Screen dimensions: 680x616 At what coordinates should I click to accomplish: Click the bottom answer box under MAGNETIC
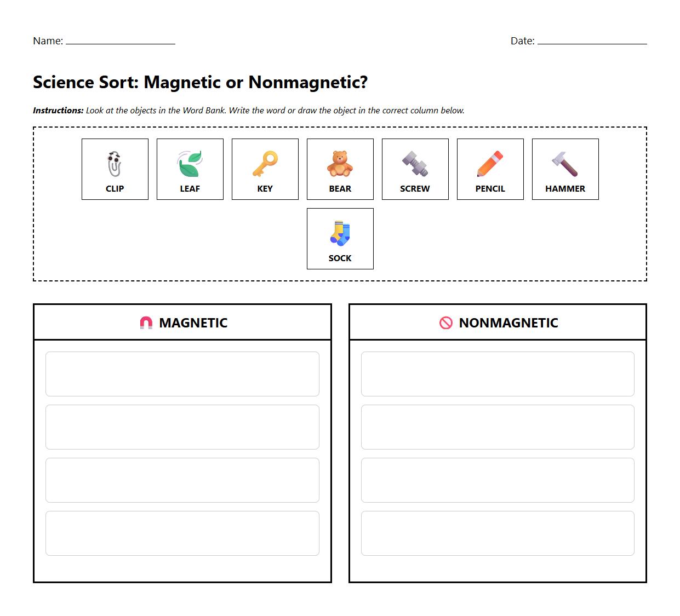pyautogui.click(x=182, y=533)
